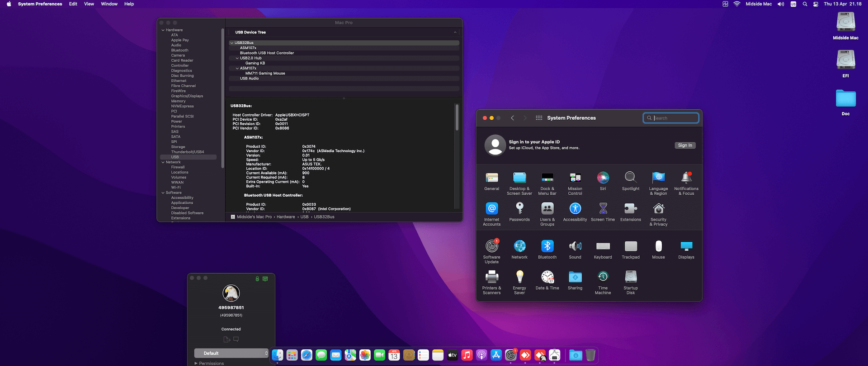Screen dimensions: 868x366
Task: Open Software Update pane
Action: (x=492, y=251)
